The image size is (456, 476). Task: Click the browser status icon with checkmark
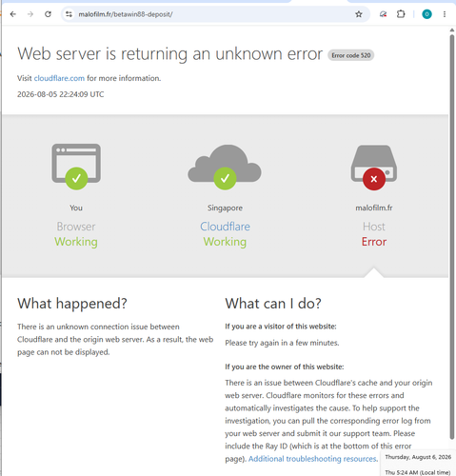(x=76, y=167)
